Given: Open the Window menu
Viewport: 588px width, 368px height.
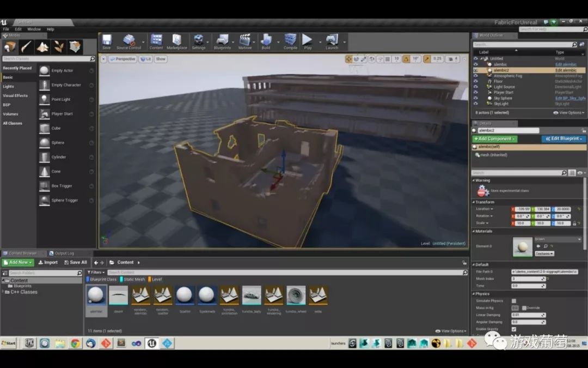Looking at the screenshot, I should (34, 29).
